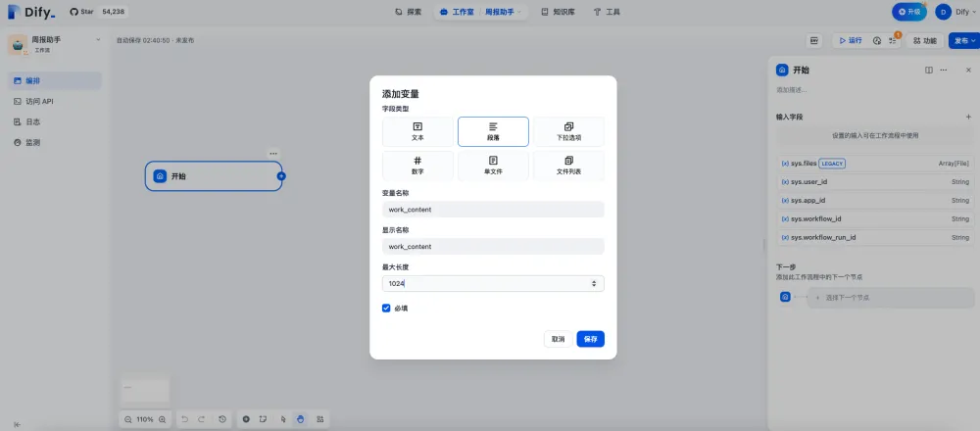980x431 pixels.
Task: Open the change history clock icon
Action: click(222, 419)
